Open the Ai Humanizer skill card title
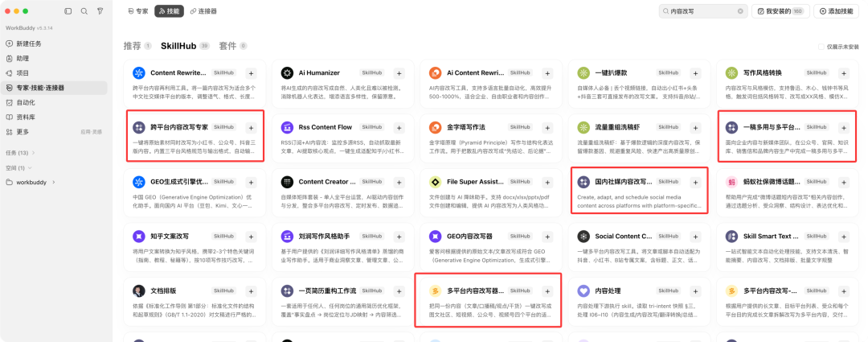868x342 pixels. 319,72
